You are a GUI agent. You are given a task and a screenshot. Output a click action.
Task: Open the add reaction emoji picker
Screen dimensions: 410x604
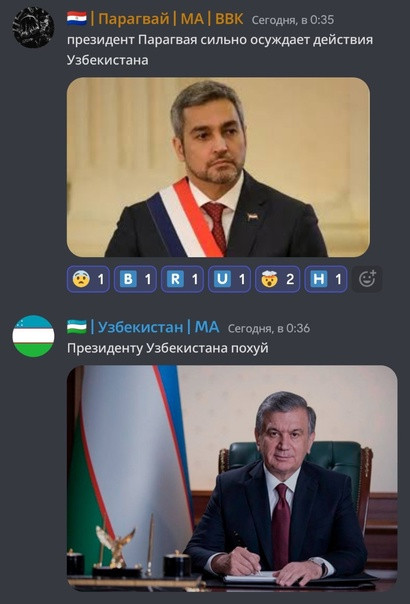coord(367,279)
